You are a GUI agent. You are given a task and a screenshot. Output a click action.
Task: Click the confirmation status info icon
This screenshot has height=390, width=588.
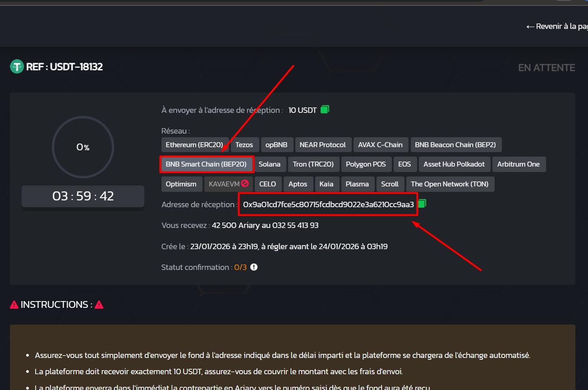point(254,267)
